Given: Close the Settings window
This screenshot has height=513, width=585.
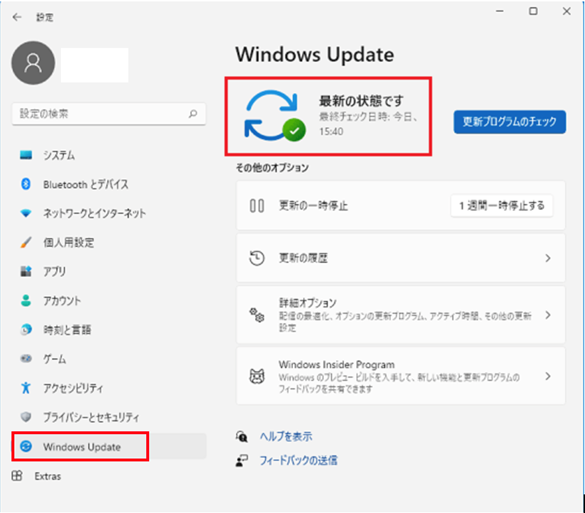Looking at the screenshot, I should 566,12.
